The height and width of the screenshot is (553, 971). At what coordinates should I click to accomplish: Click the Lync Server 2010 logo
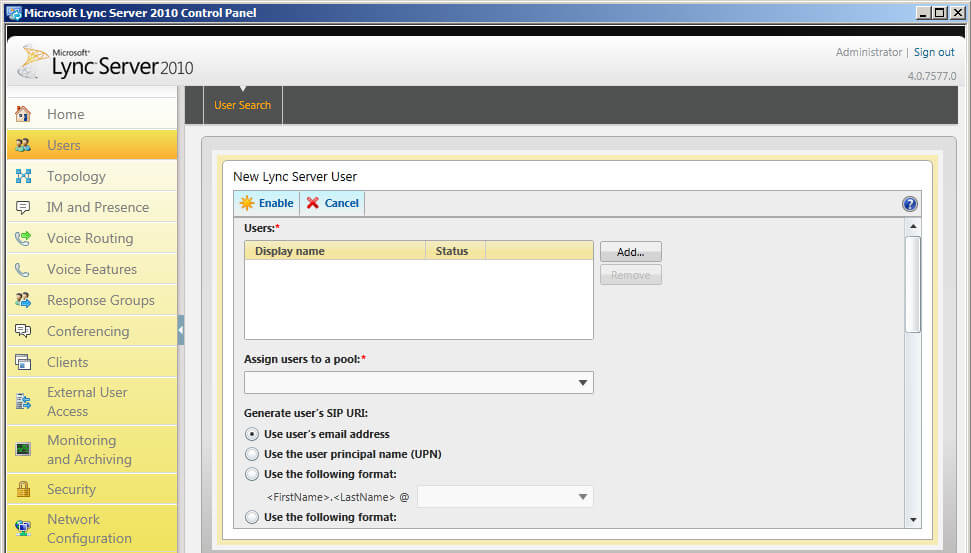point(105,62)
